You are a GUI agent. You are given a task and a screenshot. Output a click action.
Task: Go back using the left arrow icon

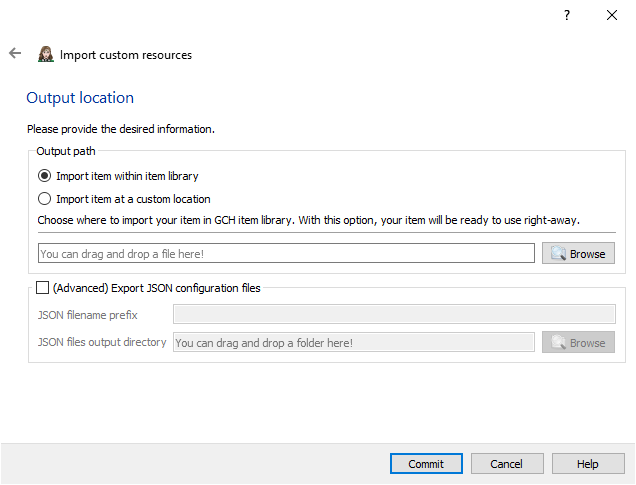click(x=15, y=54)
